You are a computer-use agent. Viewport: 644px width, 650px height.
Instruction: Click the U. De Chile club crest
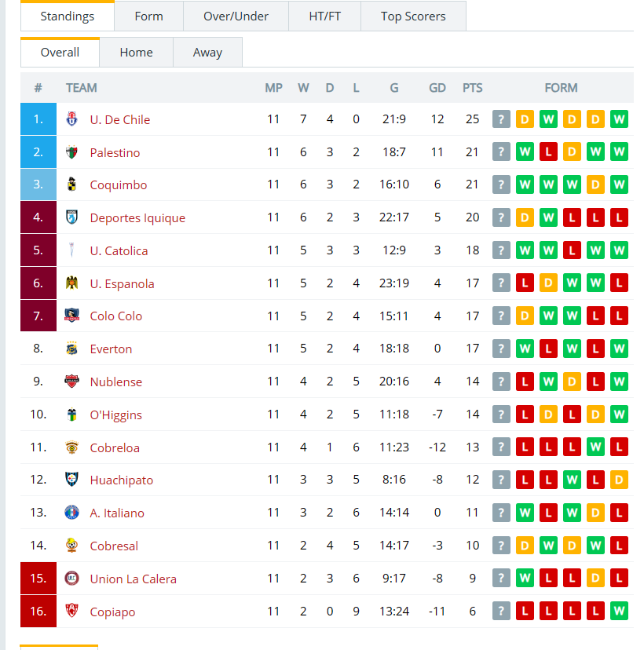pos(71,119)
